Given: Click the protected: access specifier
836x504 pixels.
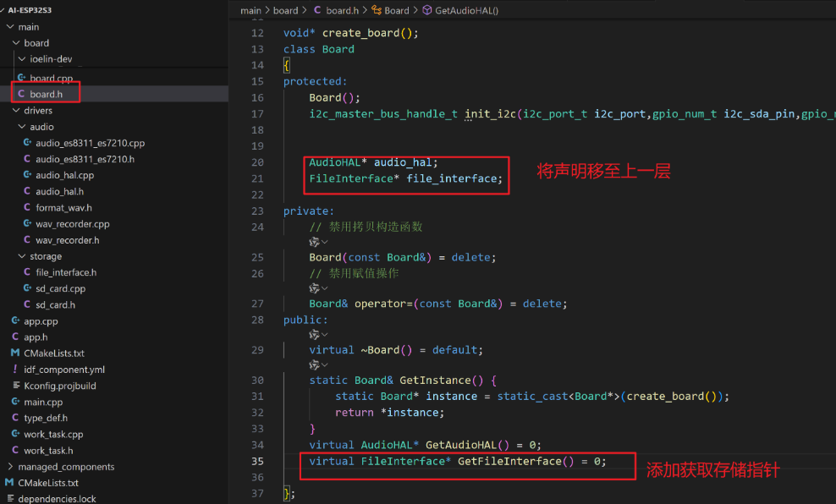Looking at the screenshot, I should click(x=315, y=81).
